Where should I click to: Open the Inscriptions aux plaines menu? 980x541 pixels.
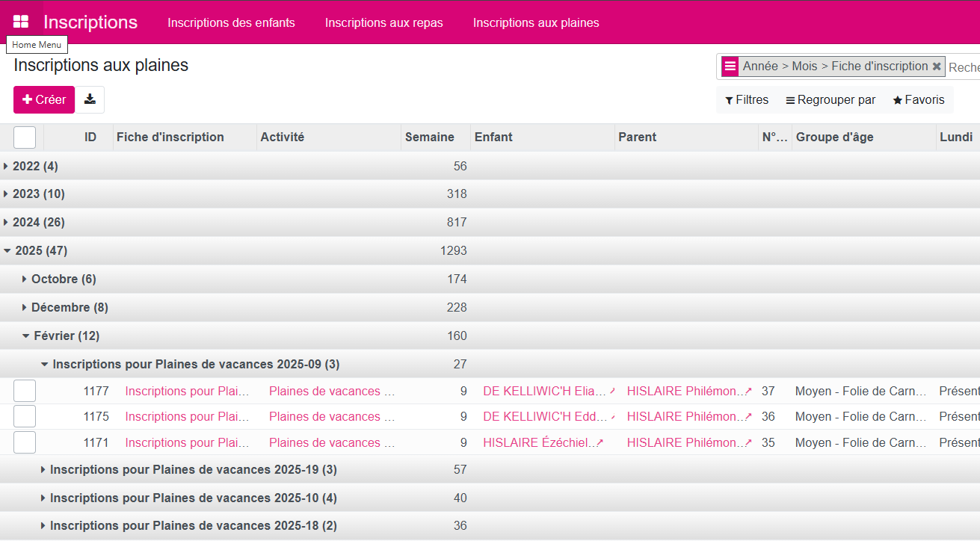pos(536,22)
